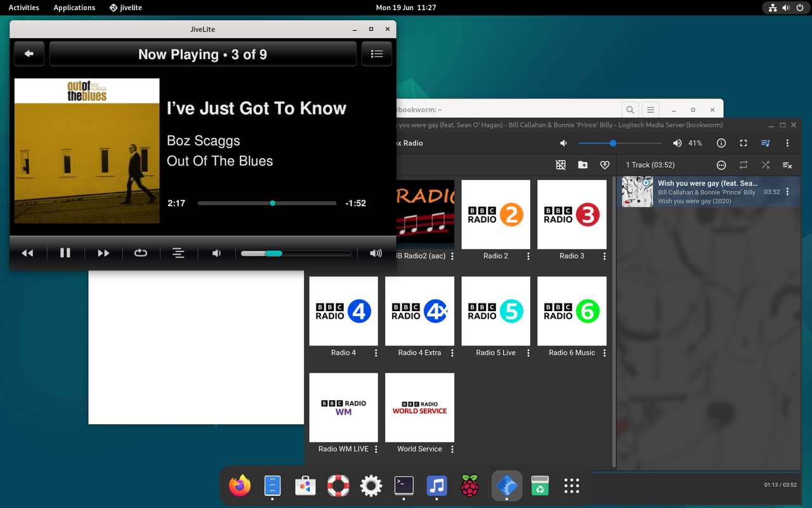Toggle queue shuffle in media server
This screenshot has height=508, width=812.
click(766, 165)
